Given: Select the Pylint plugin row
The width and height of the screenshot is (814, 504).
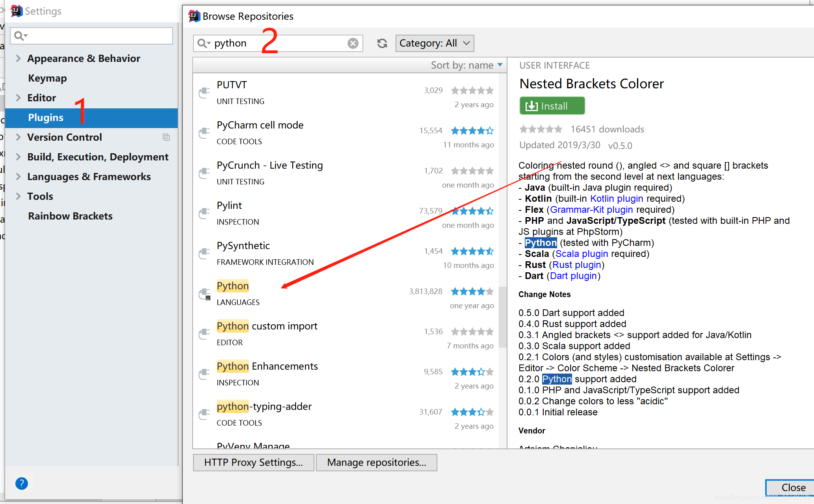Looking at the screenshot, I should [346, 214].
